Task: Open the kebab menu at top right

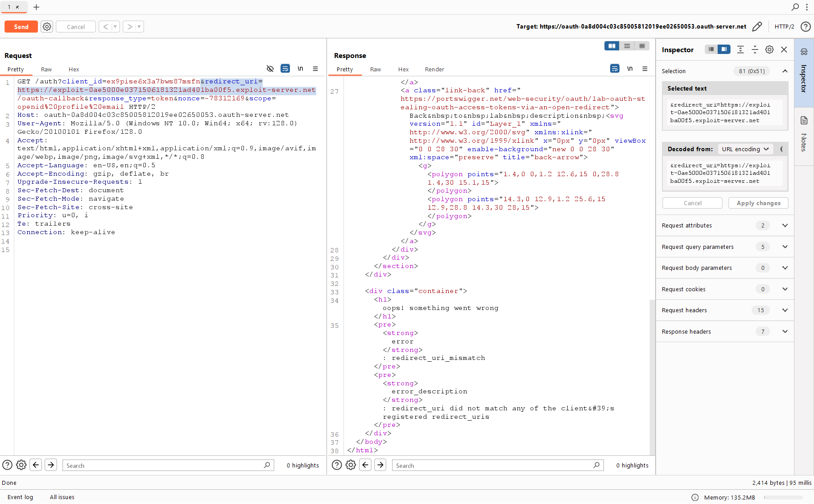Action: [806, 7]
